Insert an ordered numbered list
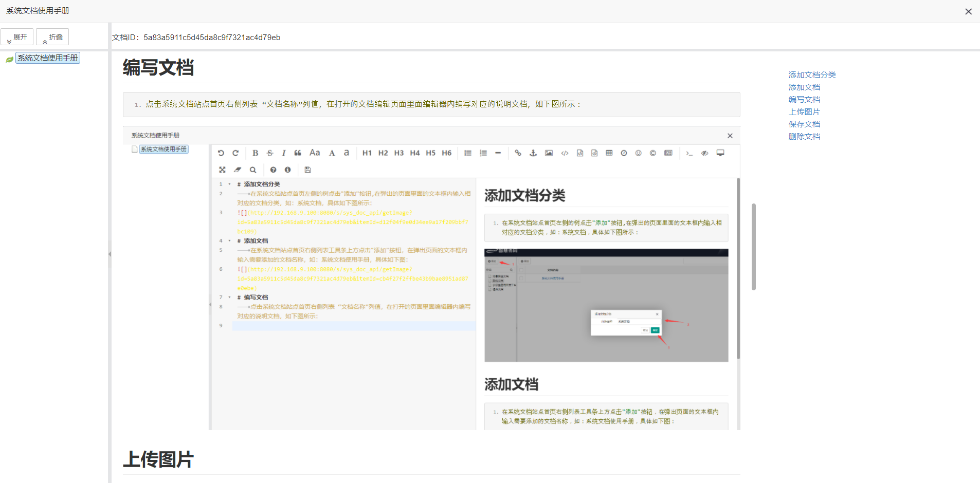The height and width of the screenshot is (483, 980). click(x=483, y=153)
